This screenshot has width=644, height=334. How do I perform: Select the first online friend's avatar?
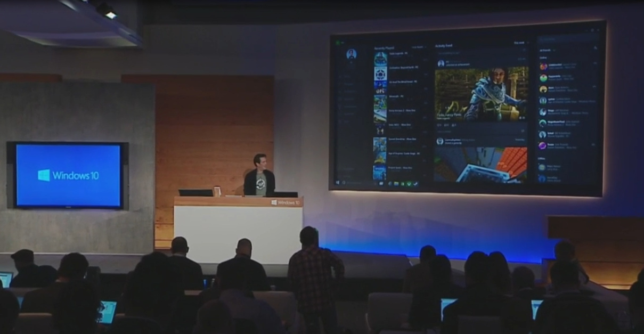pyautogui.click(x=543, y=67)
